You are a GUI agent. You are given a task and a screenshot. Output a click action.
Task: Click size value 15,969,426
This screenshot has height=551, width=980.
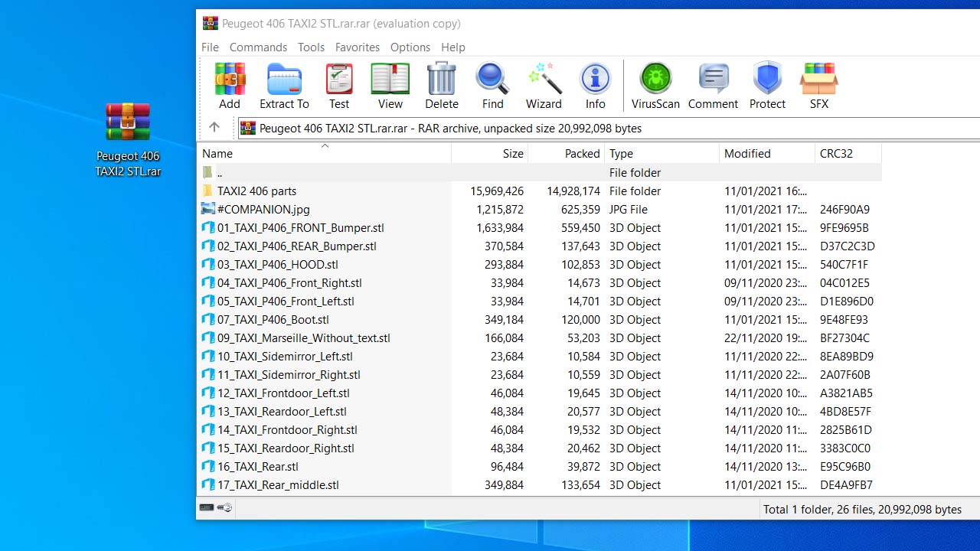click(x=497, y=191)
